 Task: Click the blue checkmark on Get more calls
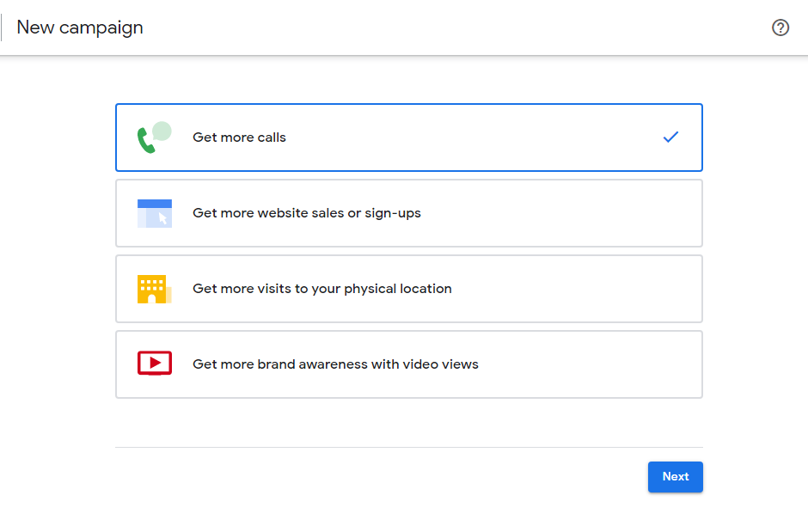[x=670, y=137]
